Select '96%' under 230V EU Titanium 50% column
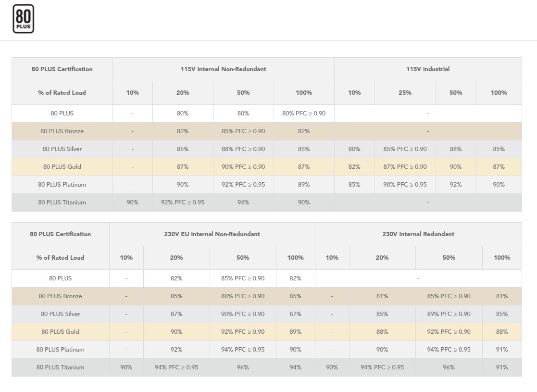Viewport: 537px width, 392px height. [243, 367]
